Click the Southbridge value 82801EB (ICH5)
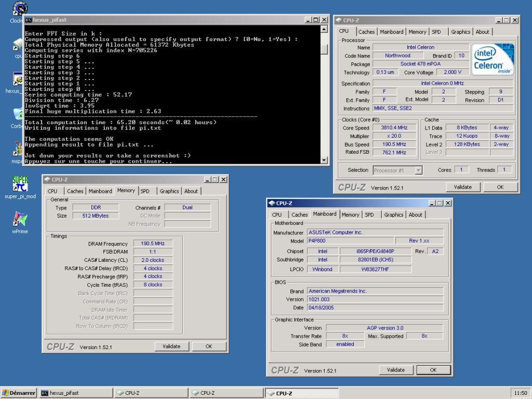 coord(376,260)
